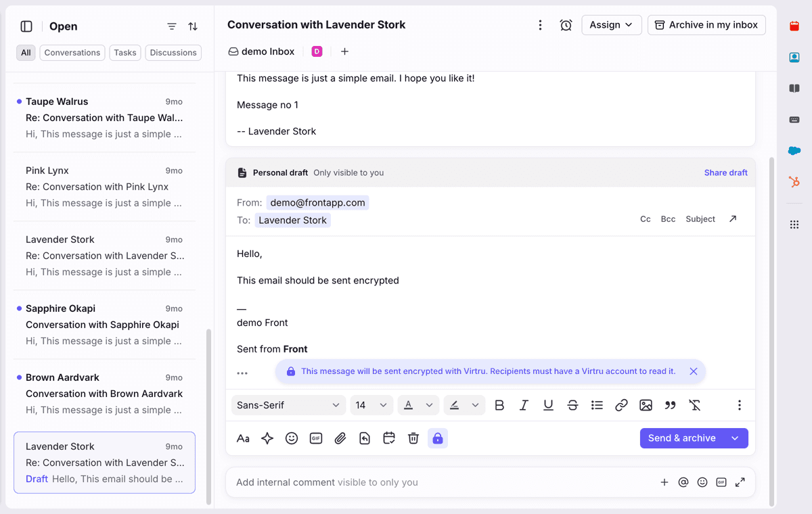Toggle italic formatting
The image size is (812, 514).
pos(524,405)
